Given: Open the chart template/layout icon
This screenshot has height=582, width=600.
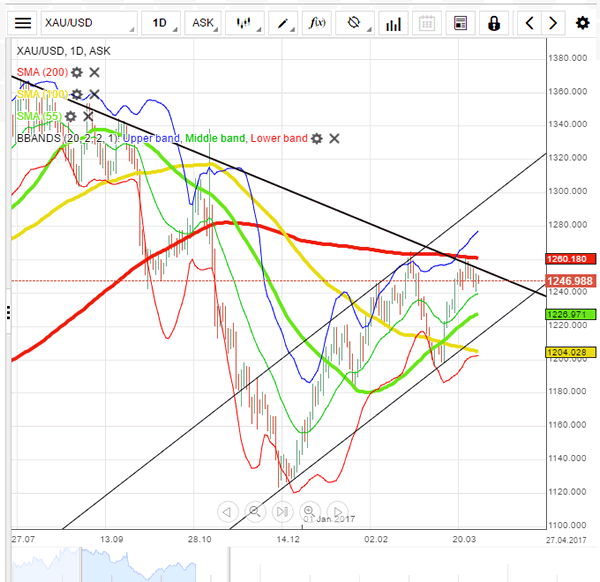Looking at the screenshot, I should pyautogui.click(x=460, y=23).
